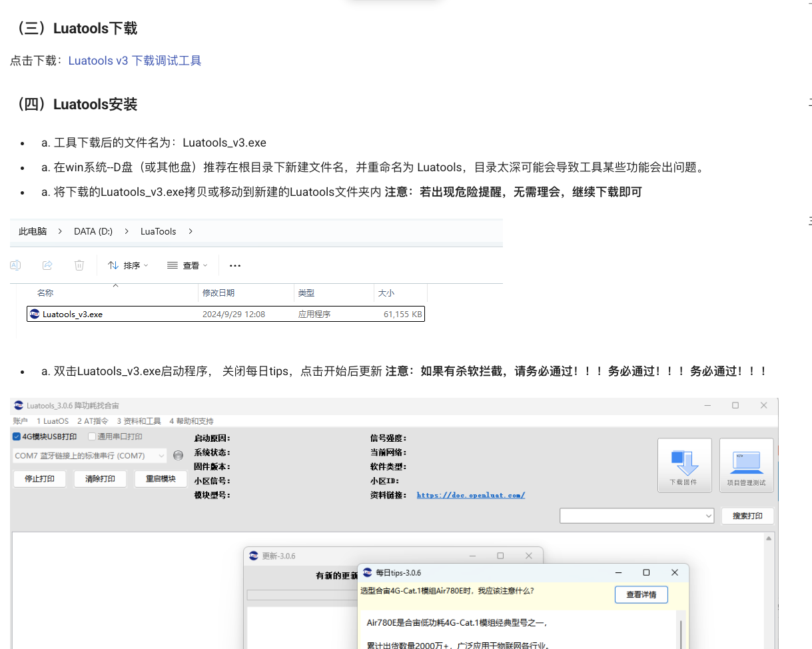
Task: Open the 排序 sort dropdown
Action: 127,265
